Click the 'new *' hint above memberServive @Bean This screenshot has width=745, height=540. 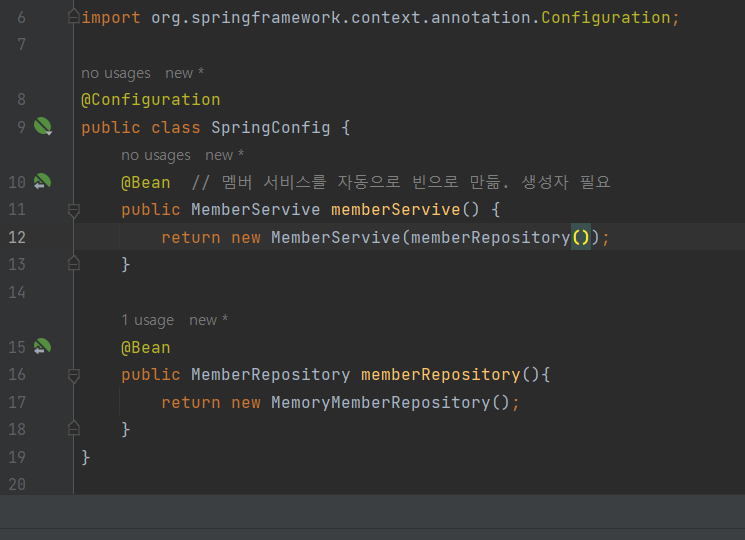click(x=224, y=155)
